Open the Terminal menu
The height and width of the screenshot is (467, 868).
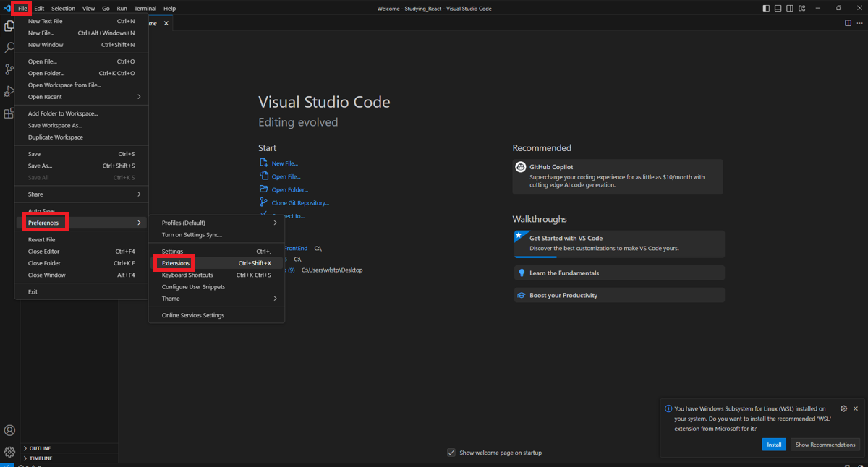tap(145, 9)
